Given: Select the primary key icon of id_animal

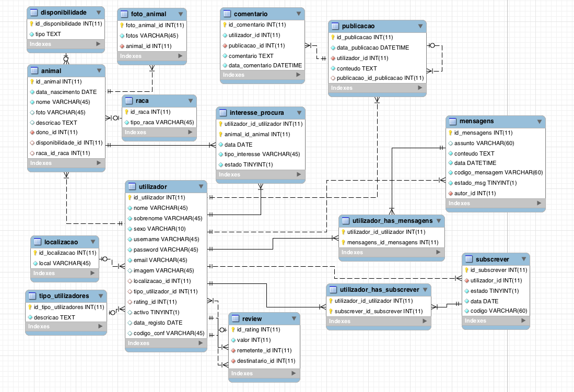Looking at the screenshot, I should (32, 82).
